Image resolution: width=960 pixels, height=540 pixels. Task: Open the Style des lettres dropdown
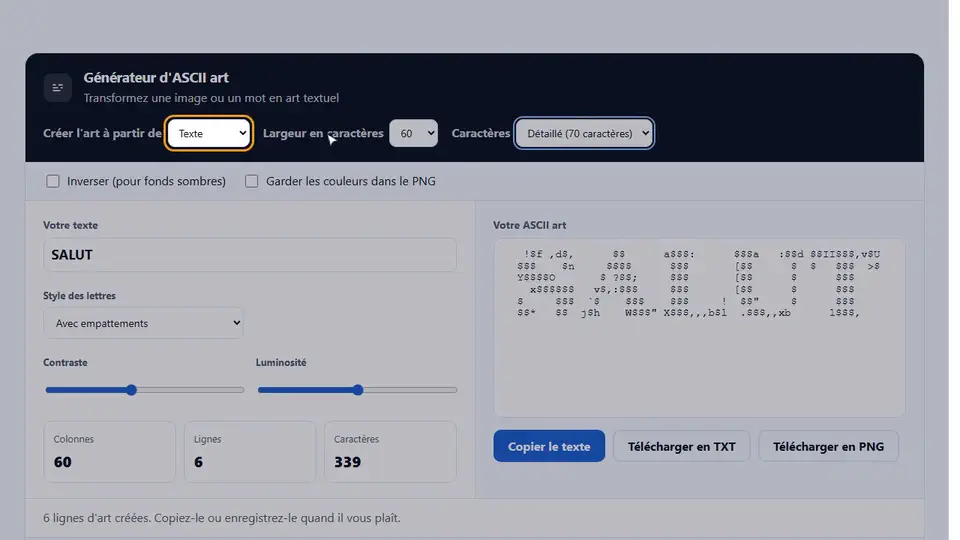point(143,323)
